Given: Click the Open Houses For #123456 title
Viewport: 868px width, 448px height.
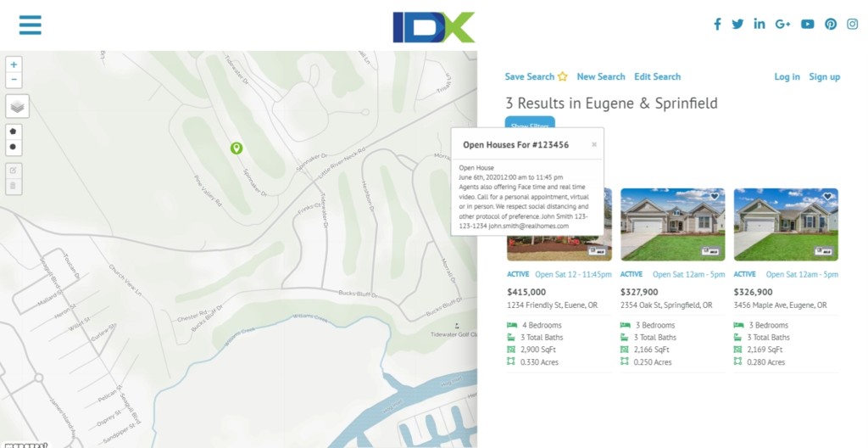Looking at the screenshot, I should (x=516, y=145).
